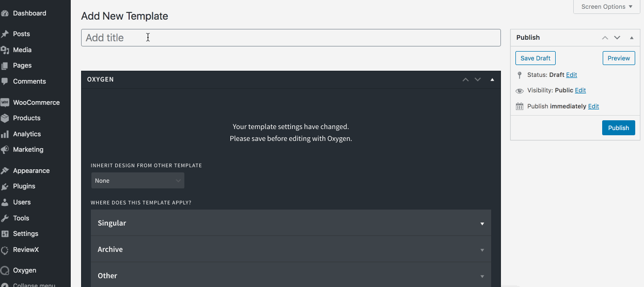The image size is (644, 287).
Task: Open the Inherit Design template dropdown
Action: click(x=137, y=181)
